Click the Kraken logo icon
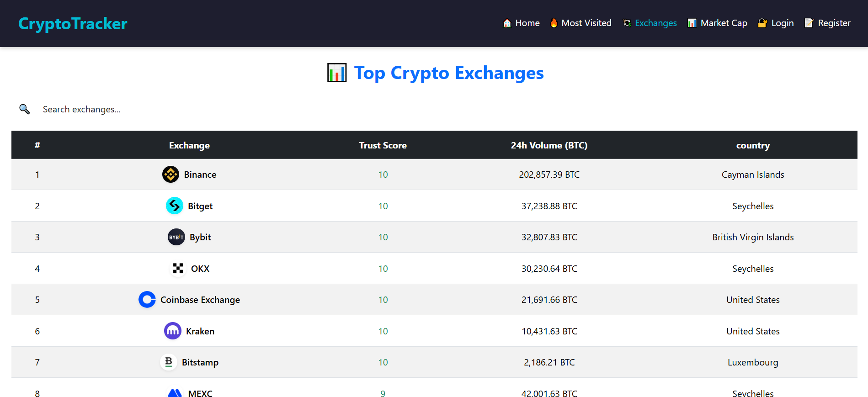The height and width of the screenshot is (397, 868). pos(172,331)
